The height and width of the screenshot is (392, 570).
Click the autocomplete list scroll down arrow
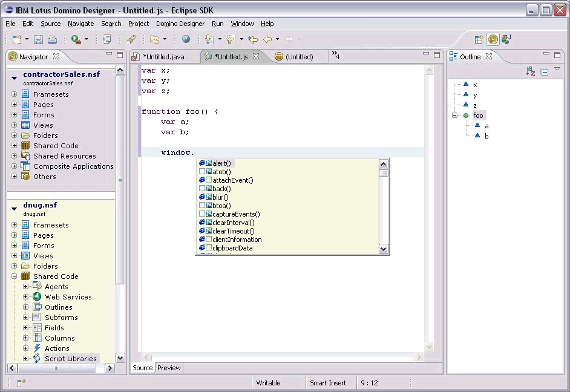[383, 249]
